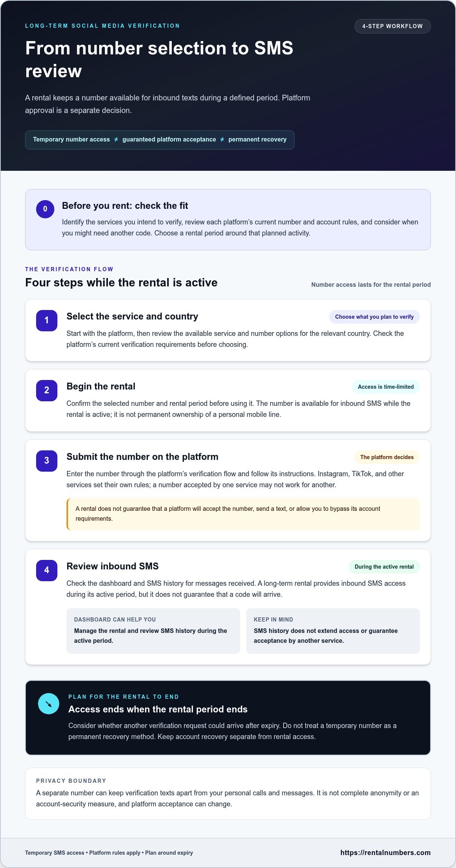Click 'The platform decides' tag

(x=387, y=457)
